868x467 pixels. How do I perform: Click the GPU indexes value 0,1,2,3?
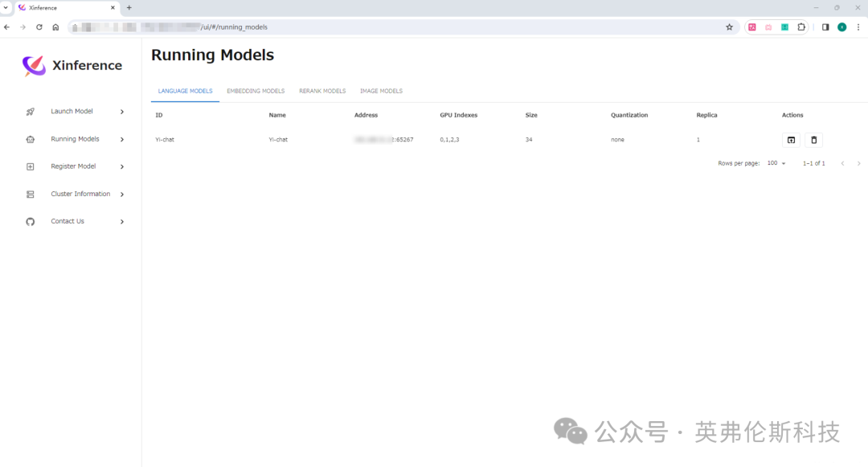point(449,139)
